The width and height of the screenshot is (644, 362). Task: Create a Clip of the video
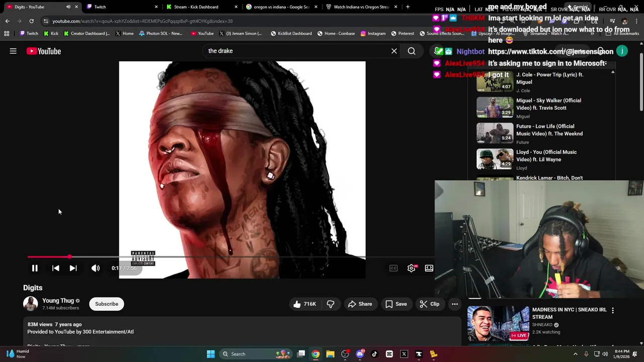pyautogui.click(x=430, y=304)
